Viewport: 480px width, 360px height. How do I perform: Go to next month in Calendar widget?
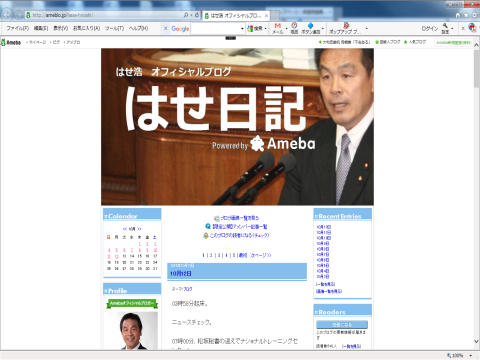tap(139, 229)
